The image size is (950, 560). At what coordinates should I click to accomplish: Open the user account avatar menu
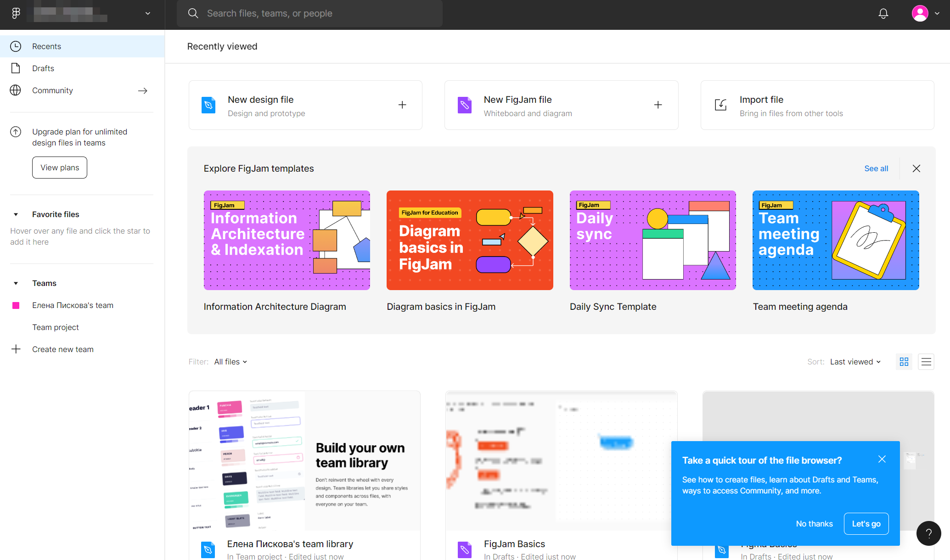click(x=920, y=13)
